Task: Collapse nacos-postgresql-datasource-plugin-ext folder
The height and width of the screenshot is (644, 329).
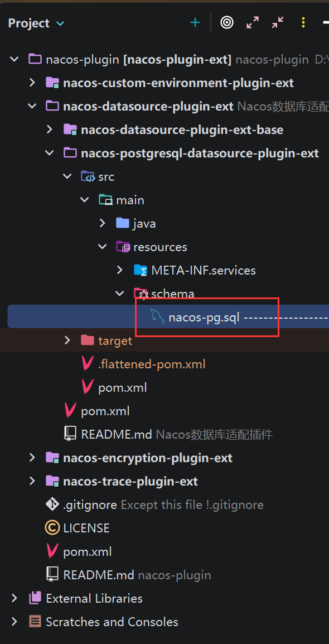Action: [x=50, y=153]
